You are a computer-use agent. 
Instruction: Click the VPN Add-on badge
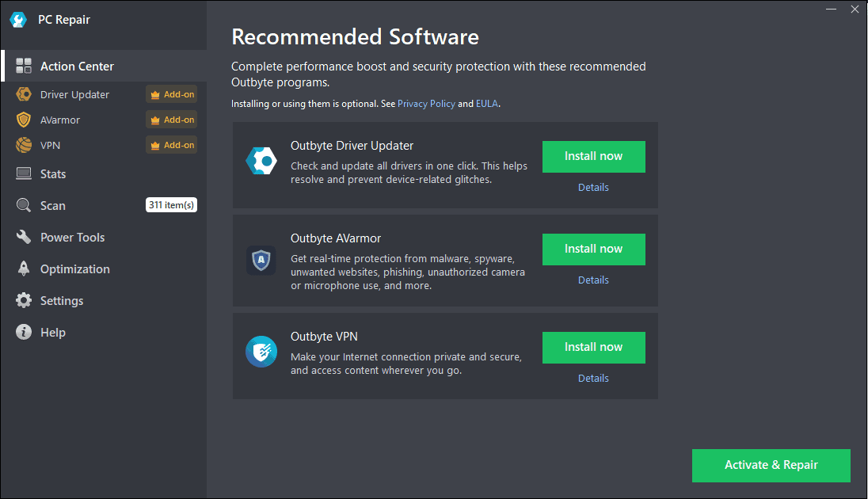[172, 145]
